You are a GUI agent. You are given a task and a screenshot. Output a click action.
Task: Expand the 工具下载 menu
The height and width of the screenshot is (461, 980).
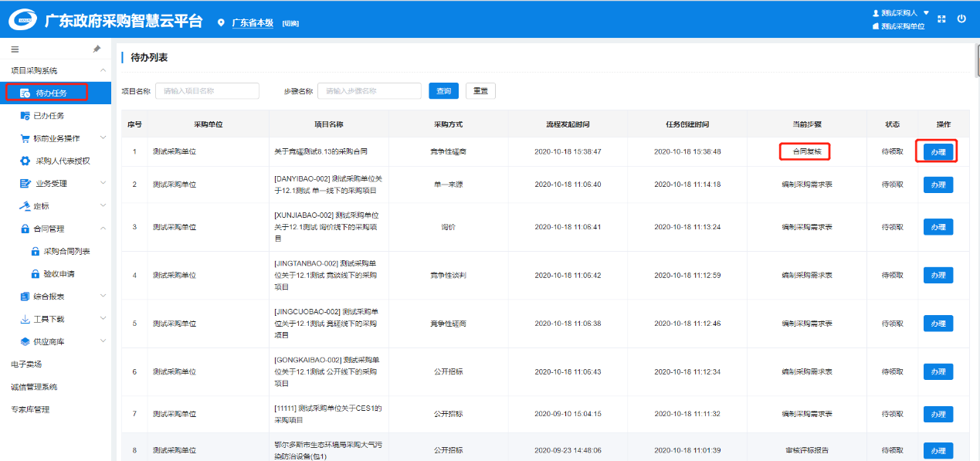click(103, 319)
